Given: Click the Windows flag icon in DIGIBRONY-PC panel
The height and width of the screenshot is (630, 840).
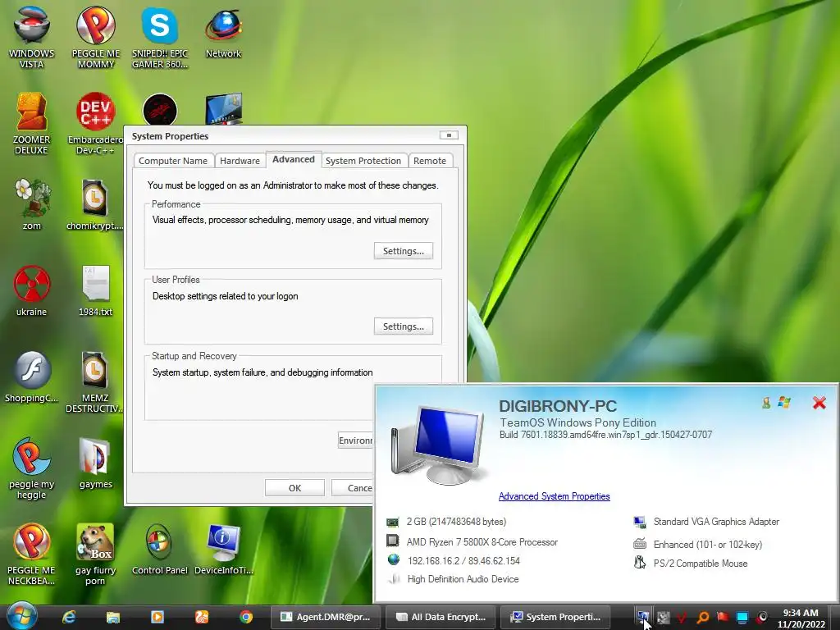Looking at the screenshot, I should tap(784, 402).
